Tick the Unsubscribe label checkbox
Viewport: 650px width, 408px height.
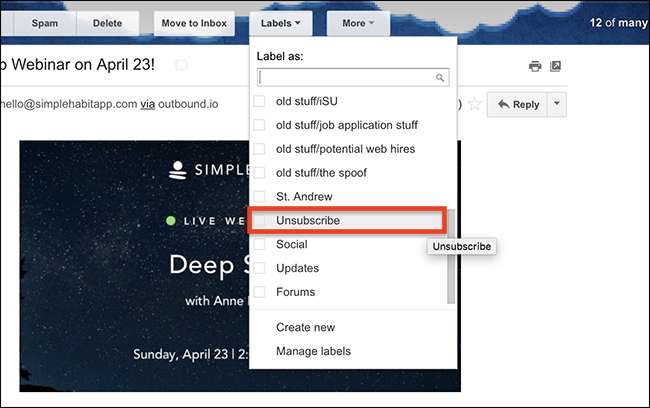[260, 220]
